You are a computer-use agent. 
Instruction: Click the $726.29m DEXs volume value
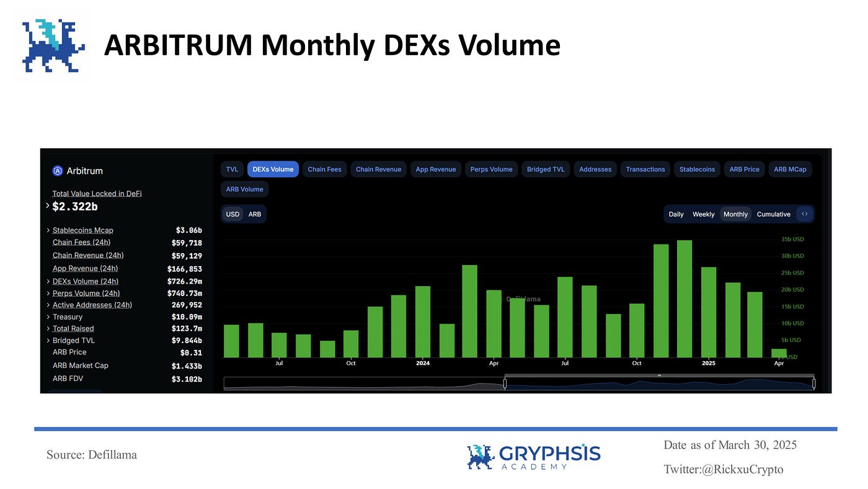(185, 282)
